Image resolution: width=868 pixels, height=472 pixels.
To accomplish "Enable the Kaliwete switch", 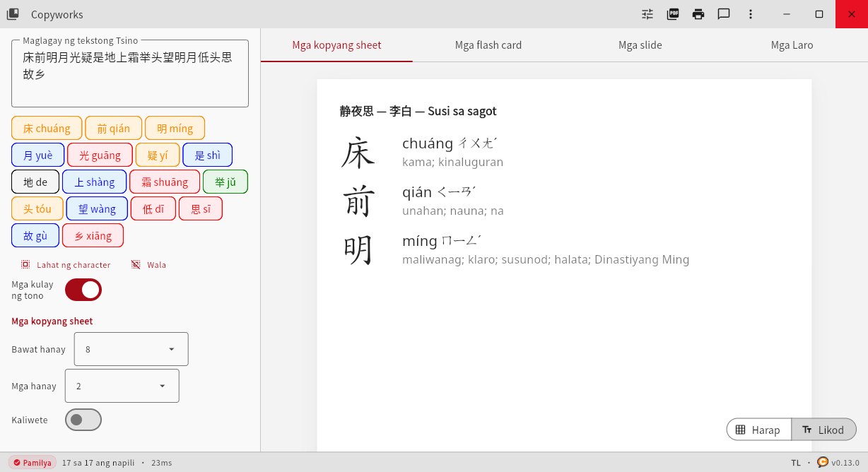I will tap(83, 420).
